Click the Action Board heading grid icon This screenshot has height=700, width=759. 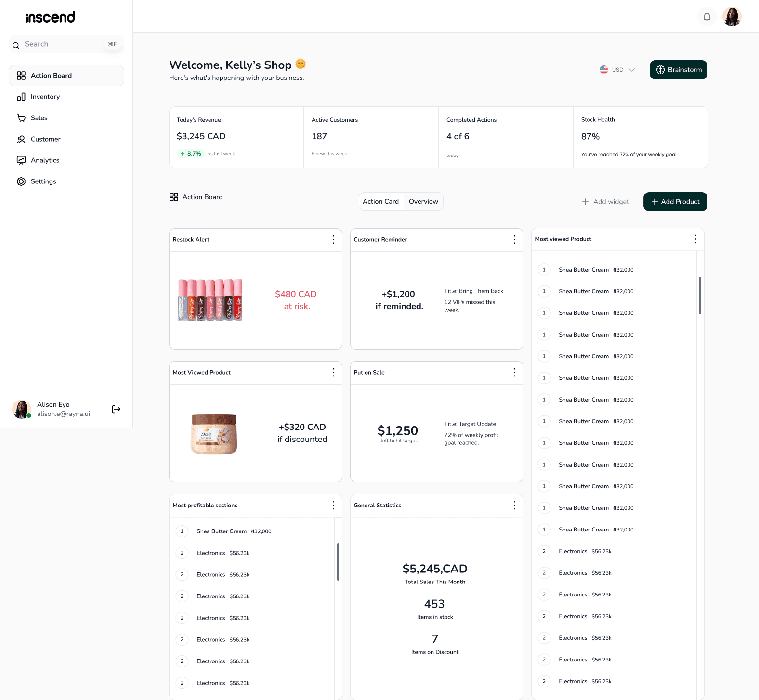tap(174, 197)
